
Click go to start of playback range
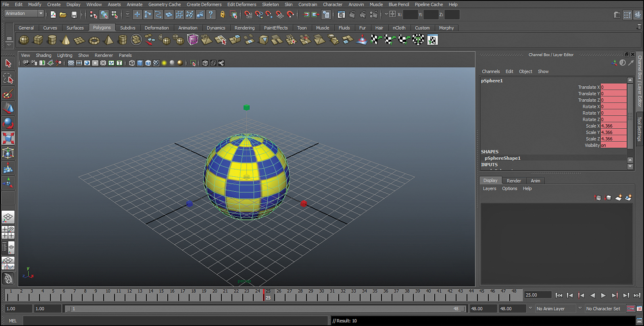[x=559, y=295]
